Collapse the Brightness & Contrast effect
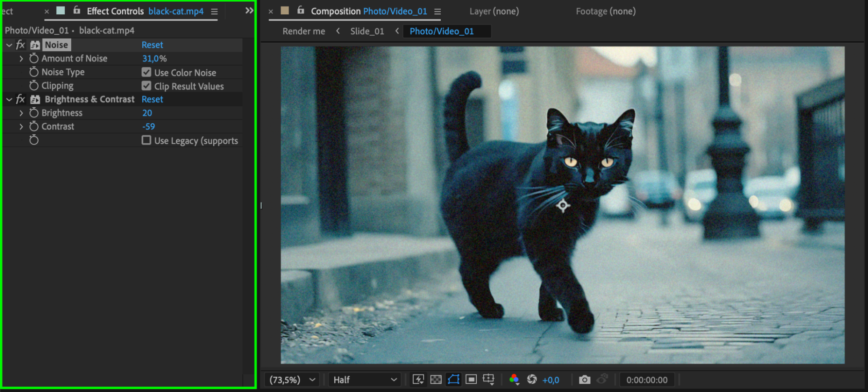Screen dimensions: 868x392 [9, 99]
